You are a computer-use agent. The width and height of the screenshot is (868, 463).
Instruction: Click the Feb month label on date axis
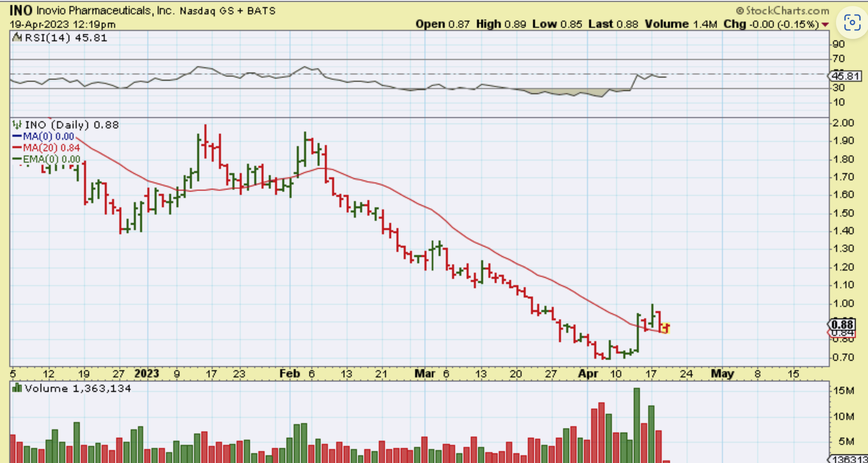pos(290,374)
